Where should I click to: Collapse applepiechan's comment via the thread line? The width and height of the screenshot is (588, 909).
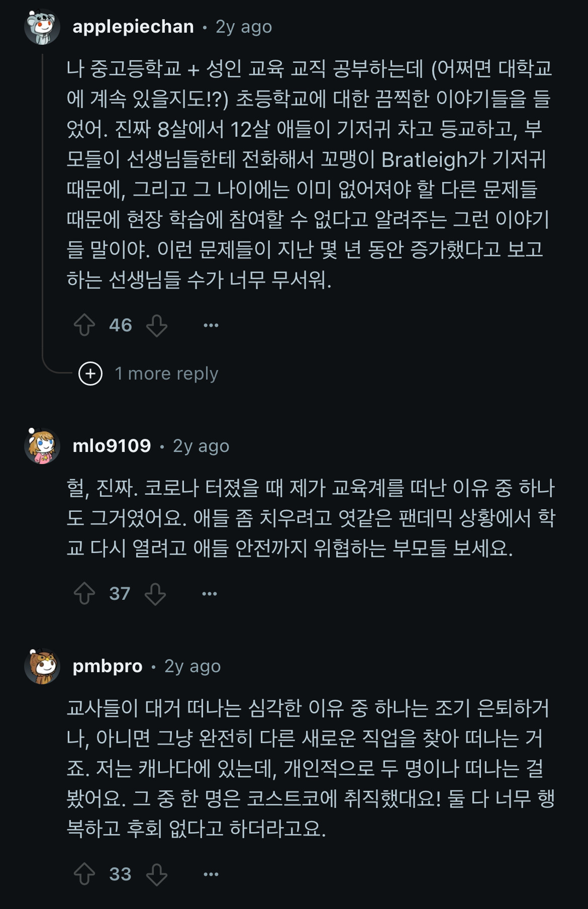tap(42, 201)
